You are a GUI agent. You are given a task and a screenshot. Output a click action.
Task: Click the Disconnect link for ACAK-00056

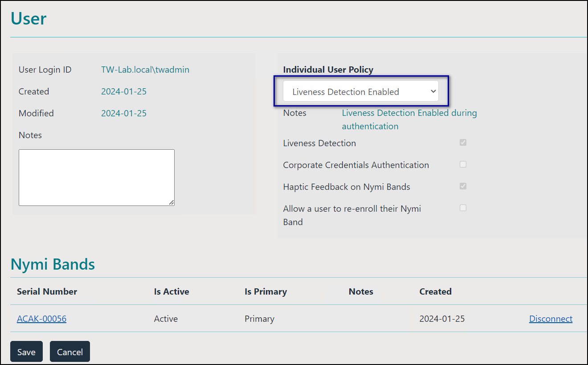tap(551, 319)
